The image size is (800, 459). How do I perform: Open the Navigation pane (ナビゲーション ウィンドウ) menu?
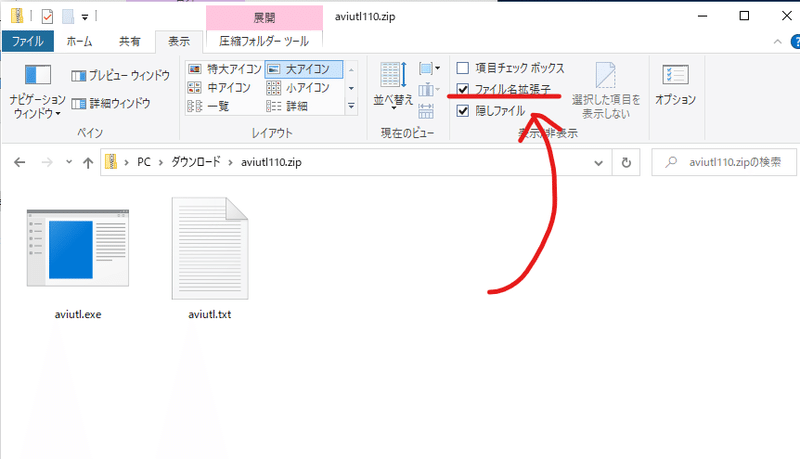[x=37, y=91]
